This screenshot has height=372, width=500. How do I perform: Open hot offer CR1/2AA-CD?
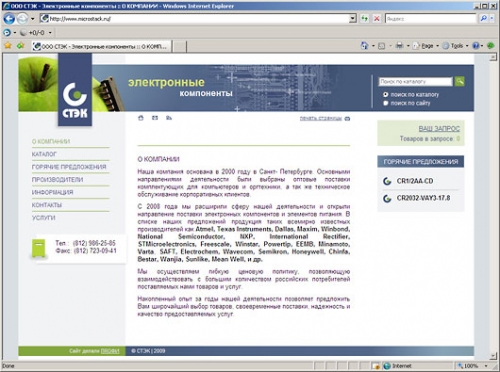coord(415,181)
